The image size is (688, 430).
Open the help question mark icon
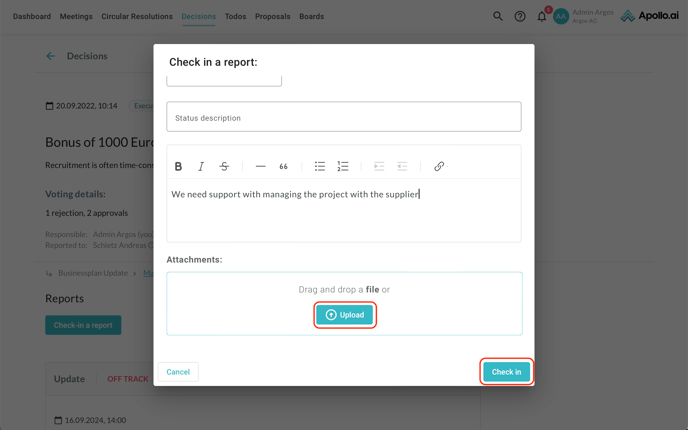pos(520,16)
